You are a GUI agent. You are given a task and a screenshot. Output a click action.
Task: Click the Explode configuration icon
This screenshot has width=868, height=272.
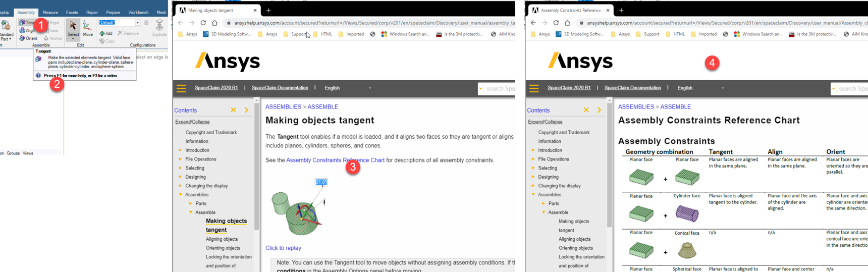point(159,28)
